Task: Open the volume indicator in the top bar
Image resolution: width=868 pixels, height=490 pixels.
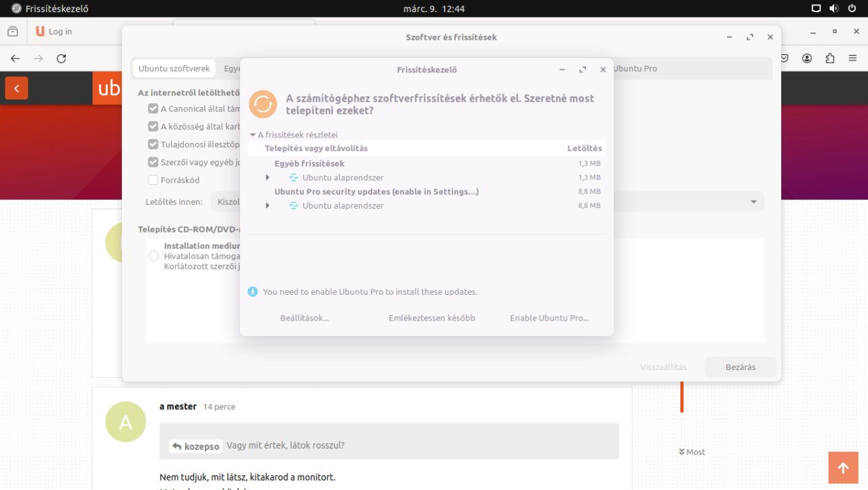Action: pos(834,9)
